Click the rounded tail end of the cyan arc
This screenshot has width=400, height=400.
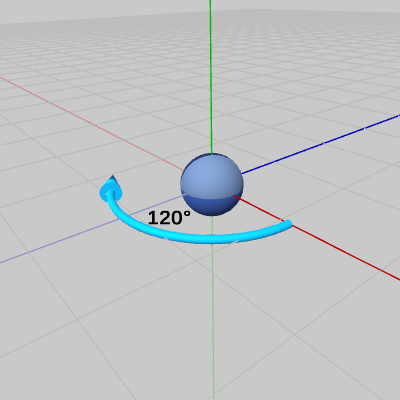(287, 225)
